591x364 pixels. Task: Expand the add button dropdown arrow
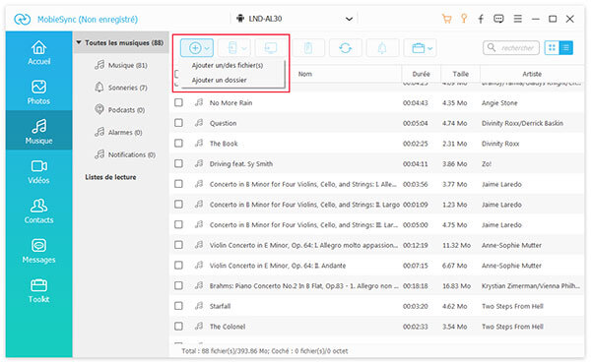tap(207, 48)
